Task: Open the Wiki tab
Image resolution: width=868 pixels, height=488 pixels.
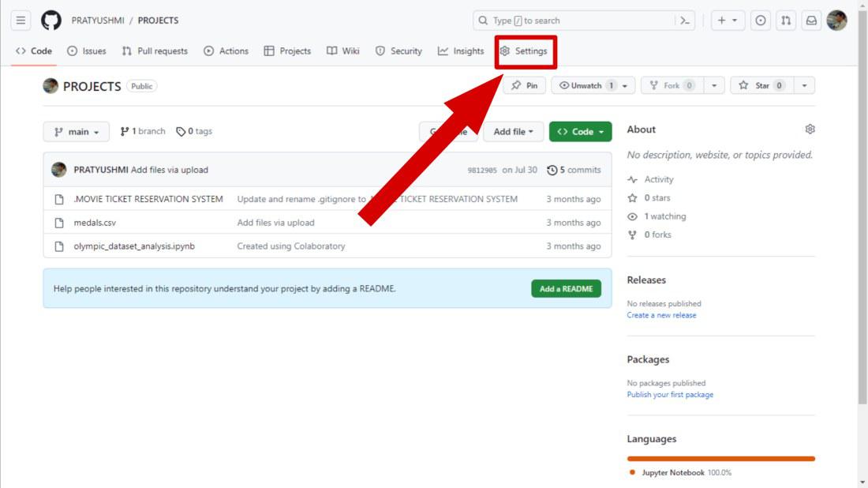Action: [343, 51]
